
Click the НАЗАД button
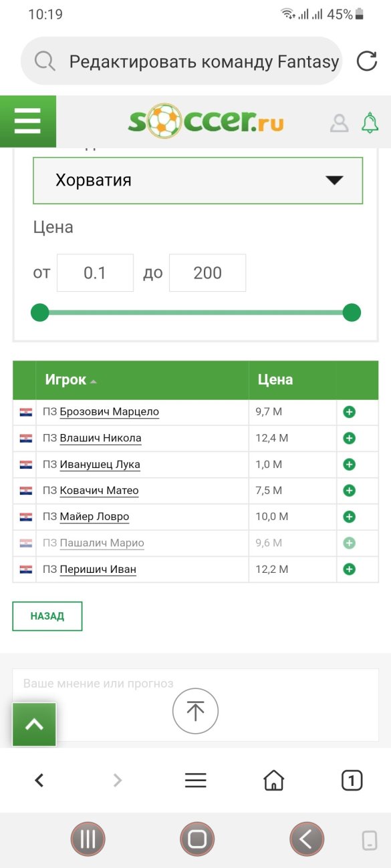pyautogui.click(x=47, y=616)
